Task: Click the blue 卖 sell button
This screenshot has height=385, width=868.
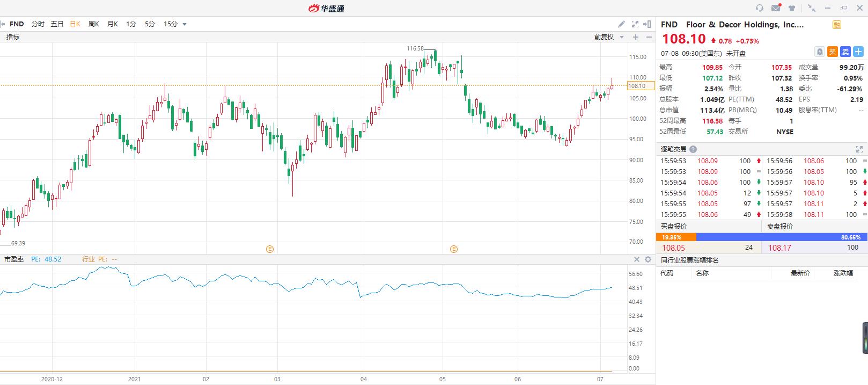Action: 845,52
